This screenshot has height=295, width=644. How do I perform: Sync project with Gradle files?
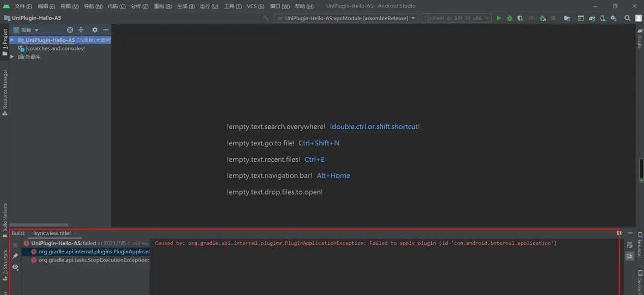pos(592,18)
